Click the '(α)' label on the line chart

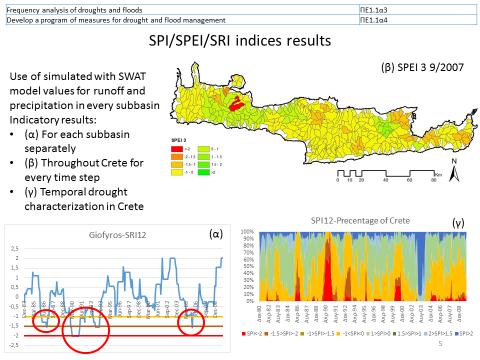coord(216,234)
